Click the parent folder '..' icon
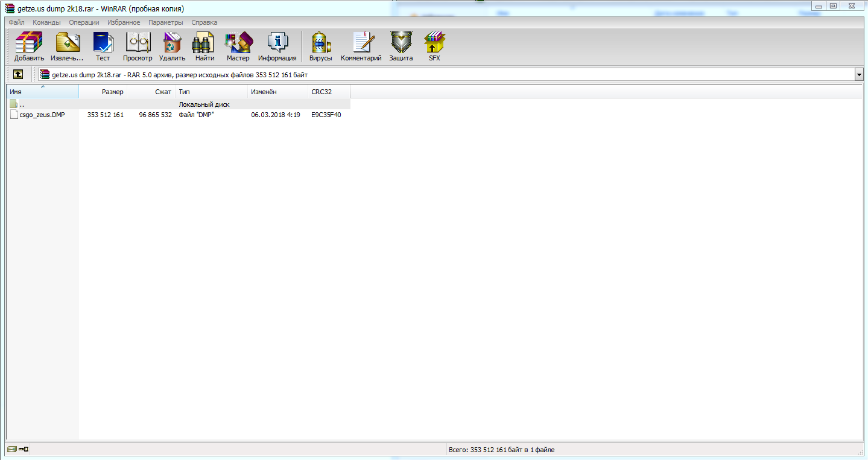Screen dimensions: 868x460 (x=14, y=104)
